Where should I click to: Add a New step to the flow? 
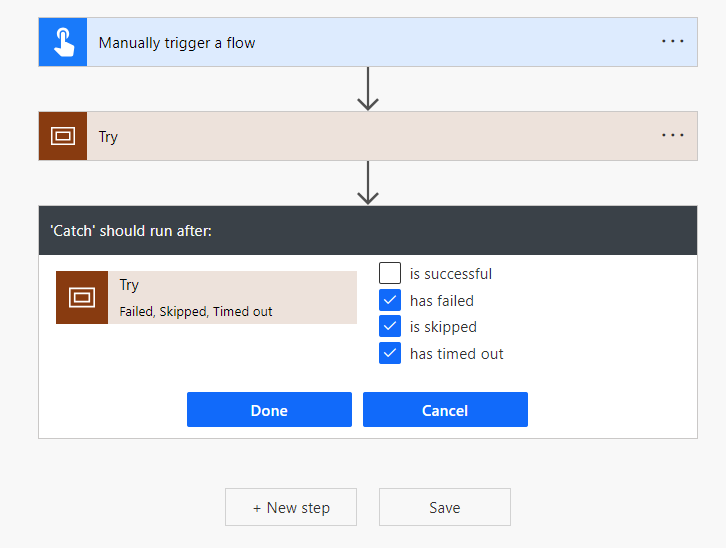coord(291,507)
